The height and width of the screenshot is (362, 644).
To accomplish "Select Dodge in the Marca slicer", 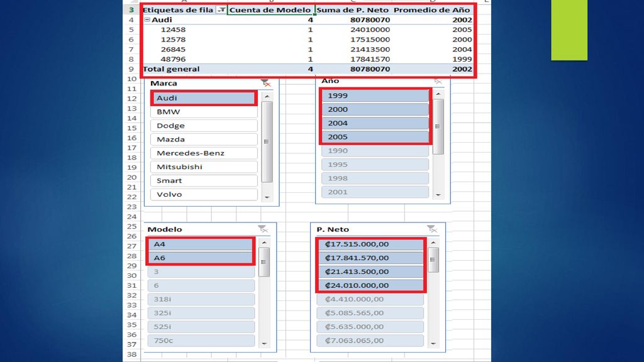I will (204, 126).
